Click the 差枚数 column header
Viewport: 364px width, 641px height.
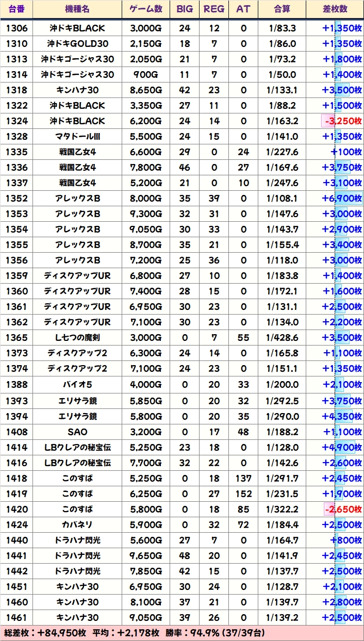click(x=335, y=9)
